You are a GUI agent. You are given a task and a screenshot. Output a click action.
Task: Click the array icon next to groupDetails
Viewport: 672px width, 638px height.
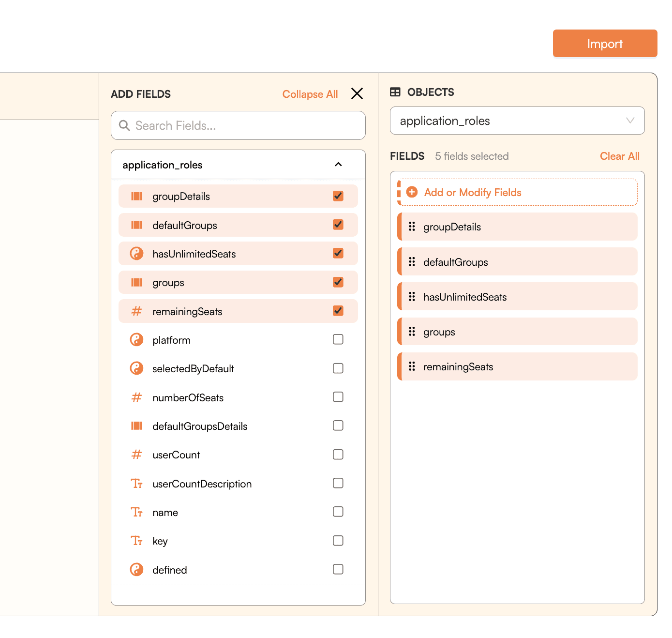pos(137,196)
